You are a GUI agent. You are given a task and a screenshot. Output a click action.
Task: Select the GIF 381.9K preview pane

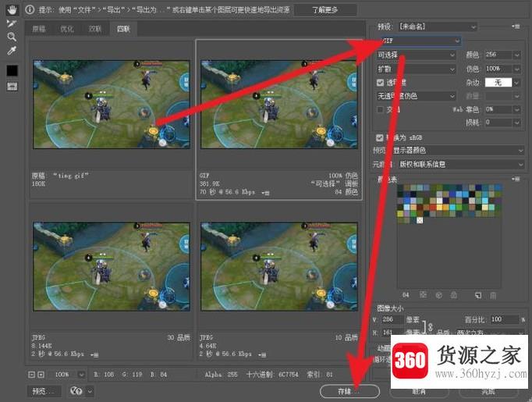pos(279,120)
